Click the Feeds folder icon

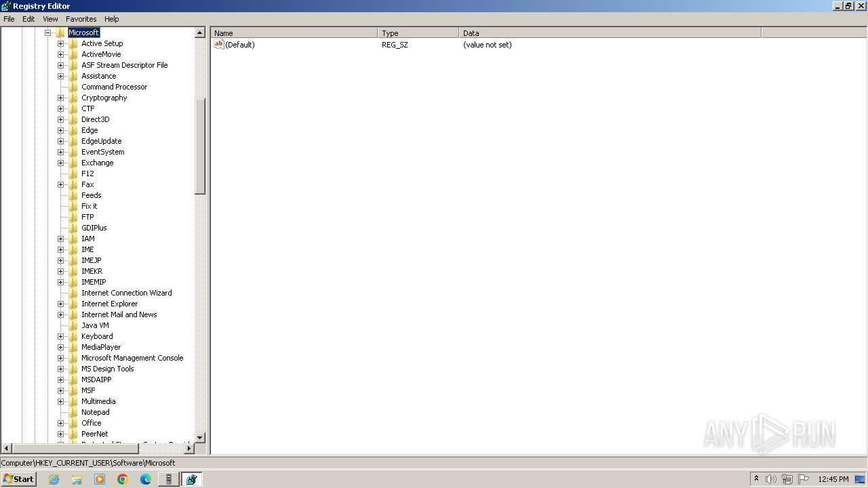pyautogui.click(x=73, y=195)
